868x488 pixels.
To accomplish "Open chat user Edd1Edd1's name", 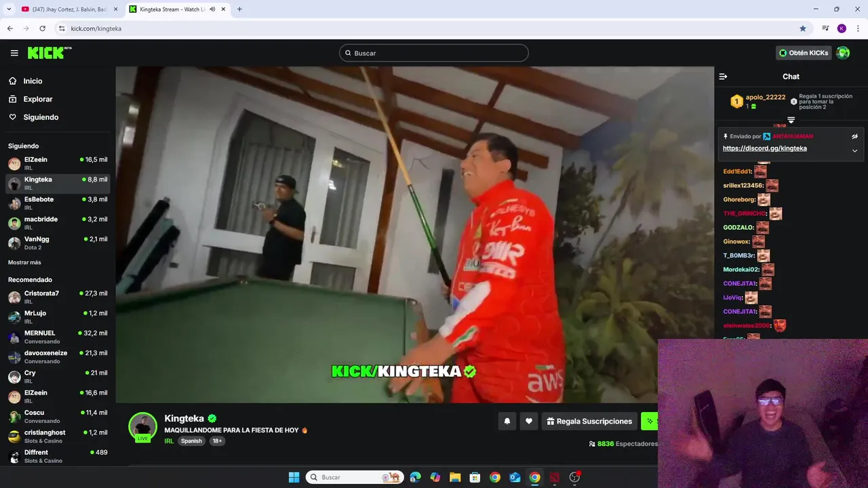I will [737, 171].
